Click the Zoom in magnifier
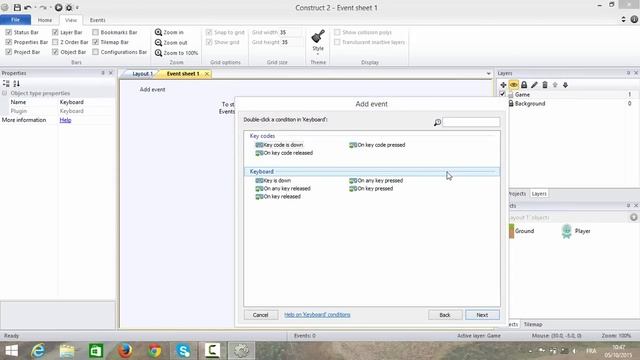 (158, 32)
